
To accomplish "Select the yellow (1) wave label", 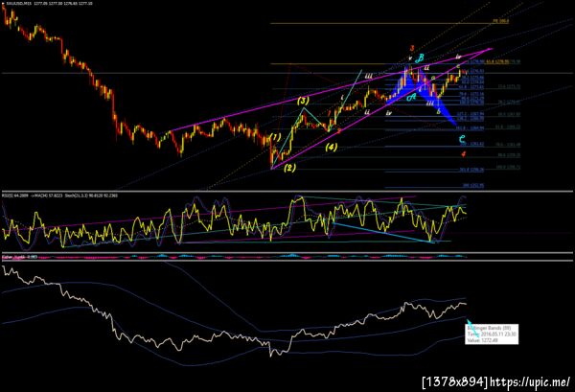I will coord(275,137).
